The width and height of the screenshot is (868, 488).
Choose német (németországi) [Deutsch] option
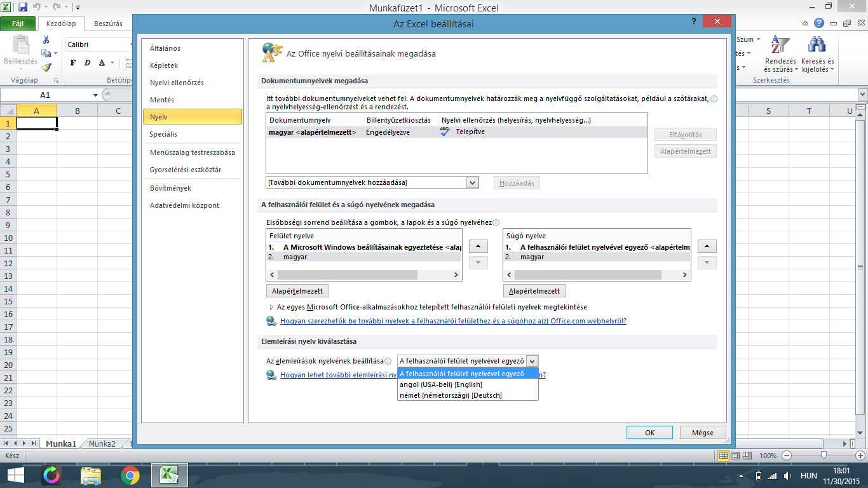[468, 395]
